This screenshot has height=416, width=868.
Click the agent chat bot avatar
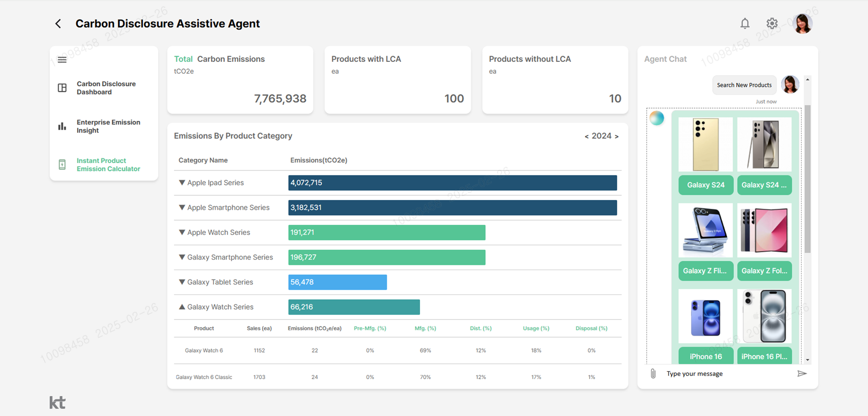657,118
